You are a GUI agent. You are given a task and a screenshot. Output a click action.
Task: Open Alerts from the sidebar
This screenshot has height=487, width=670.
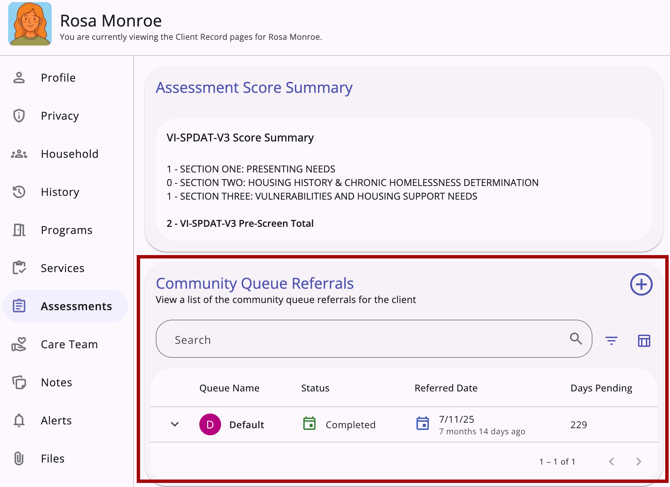point(56,420)
